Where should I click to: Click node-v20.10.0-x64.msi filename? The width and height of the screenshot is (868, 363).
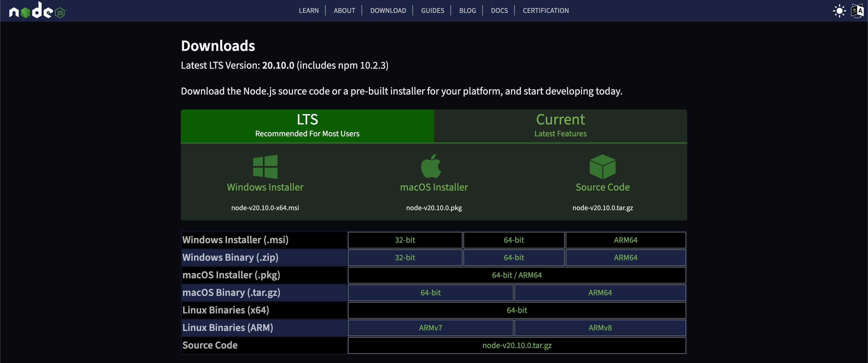pos(265,208)
